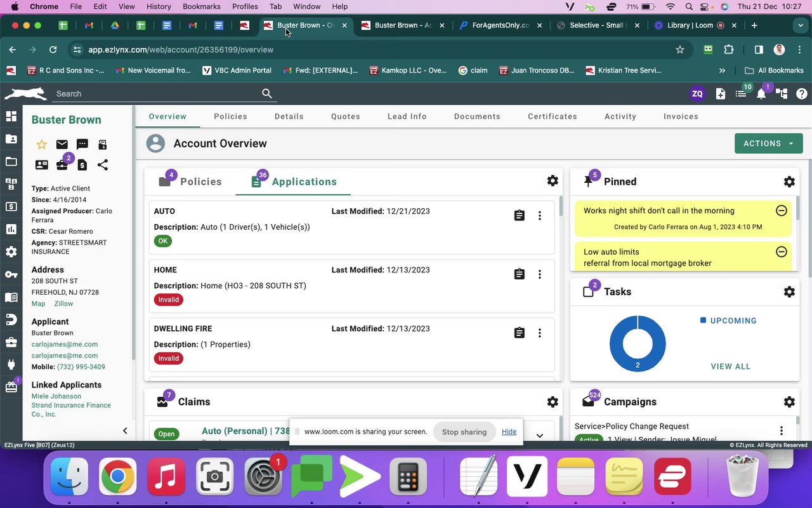The image size is (812, 508).
Task: Open text message chat bubble icon
Action: tap(82, 145)
